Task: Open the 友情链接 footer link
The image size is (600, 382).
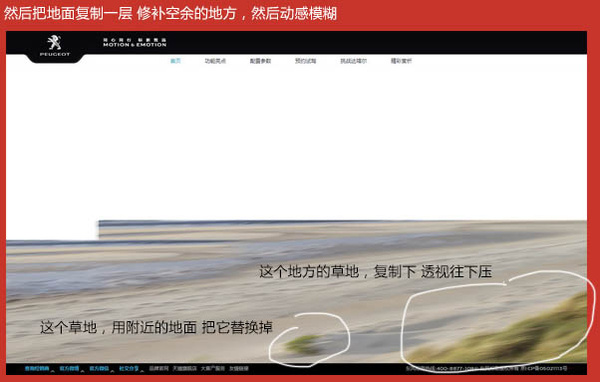Action: point(239,369)
